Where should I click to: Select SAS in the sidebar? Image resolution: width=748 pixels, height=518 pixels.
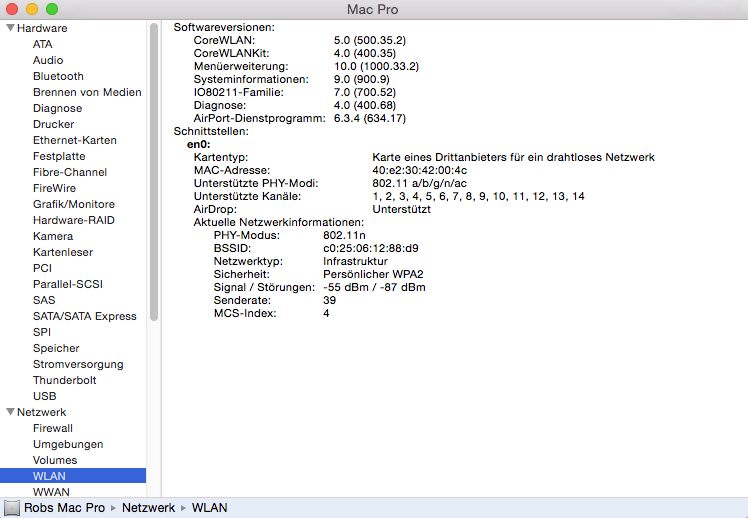click(x=44, y=300)
